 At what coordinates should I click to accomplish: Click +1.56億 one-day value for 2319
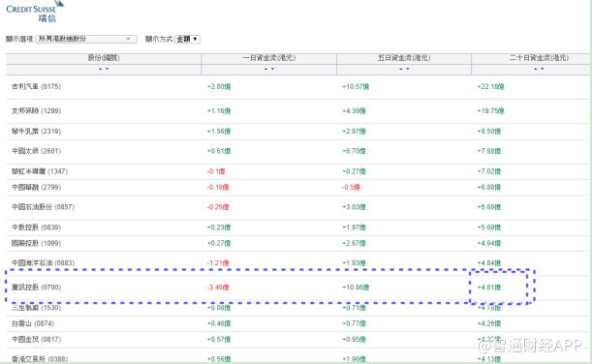click(219, 131)
